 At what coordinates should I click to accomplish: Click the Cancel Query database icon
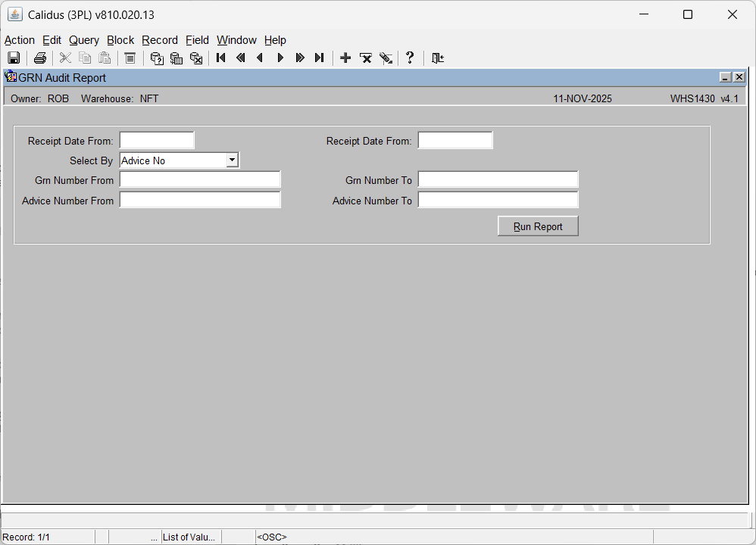(196, 58)
